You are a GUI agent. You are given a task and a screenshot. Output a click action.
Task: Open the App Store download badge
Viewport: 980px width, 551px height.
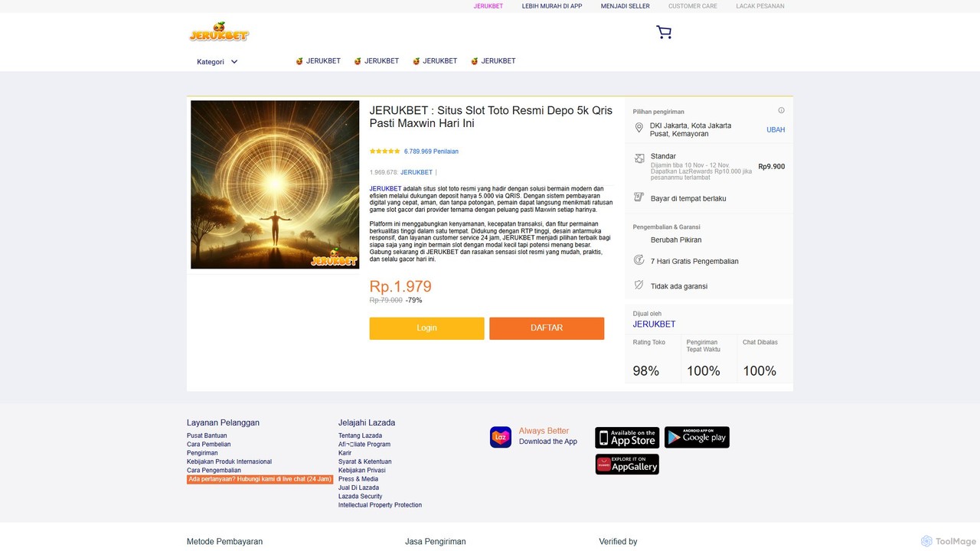click(627, 437)
